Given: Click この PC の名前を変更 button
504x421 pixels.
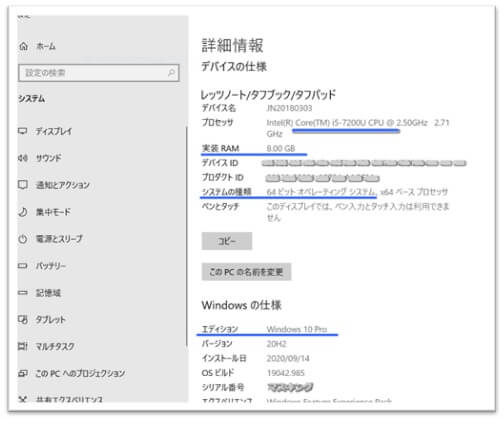Looking at the screenshot, I should [x=246, y=272].
